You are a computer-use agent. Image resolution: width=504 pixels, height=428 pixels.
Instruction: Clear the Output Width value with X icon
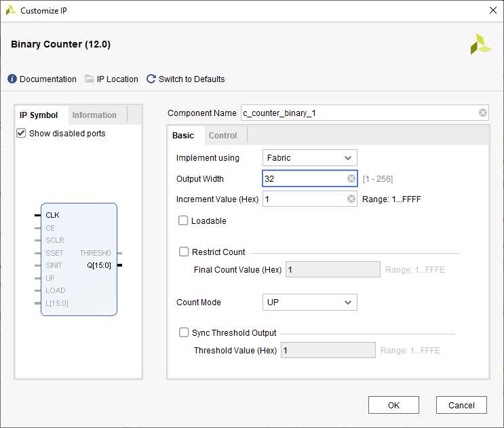point(351,179)
